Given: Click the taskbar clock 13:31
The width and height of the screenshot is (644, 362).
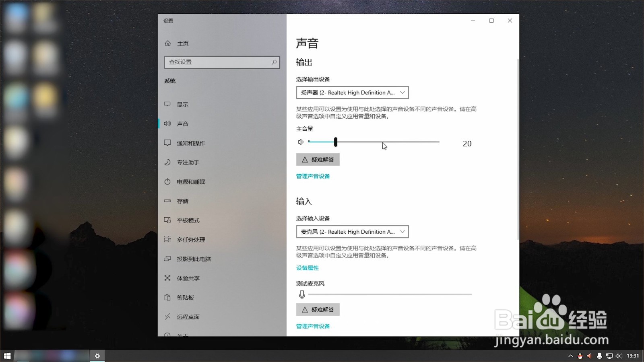Looking at the screenshot, I should pos(633,356).
